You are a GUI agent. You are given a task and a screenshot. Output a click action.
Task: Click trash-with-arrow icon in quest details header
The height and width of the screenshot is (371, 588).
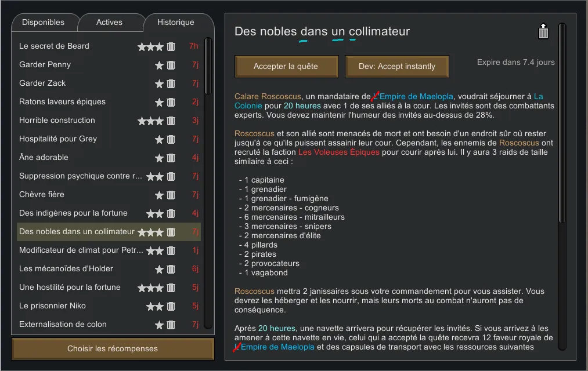543,31
